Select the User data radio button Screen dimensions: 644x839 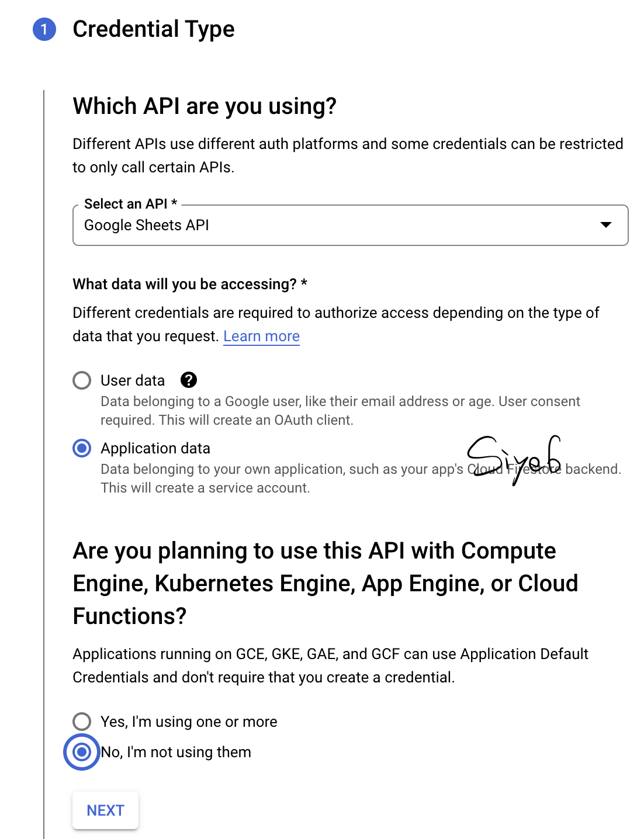82,380
